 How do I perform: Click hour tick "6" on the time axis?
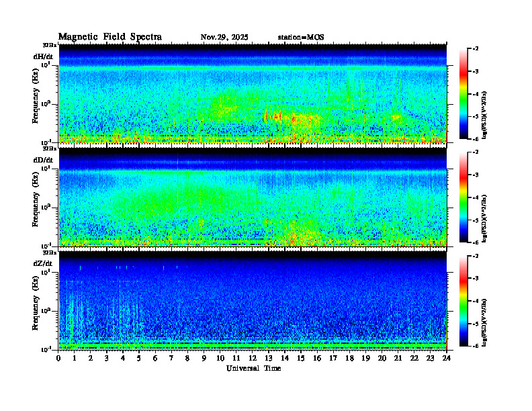point(155,359)
